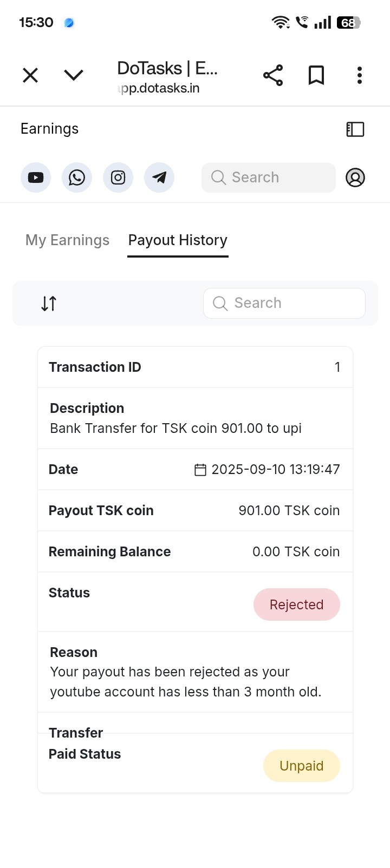The width and height of the screenshot is (390, 868).
Task: Open browser three-dot overflow menu
Action: (x=359, y=75)
